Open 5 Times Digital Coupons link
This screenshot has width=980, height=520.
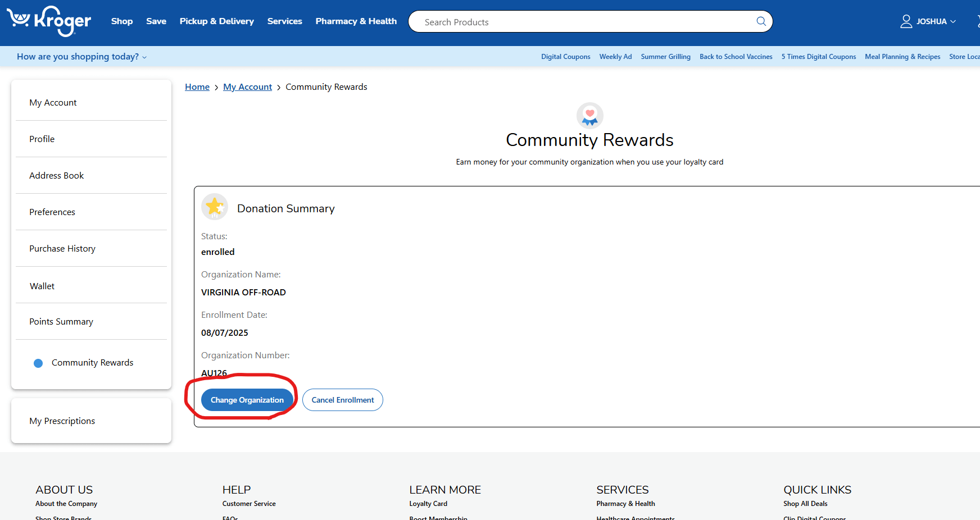click(x=819, y=57)
